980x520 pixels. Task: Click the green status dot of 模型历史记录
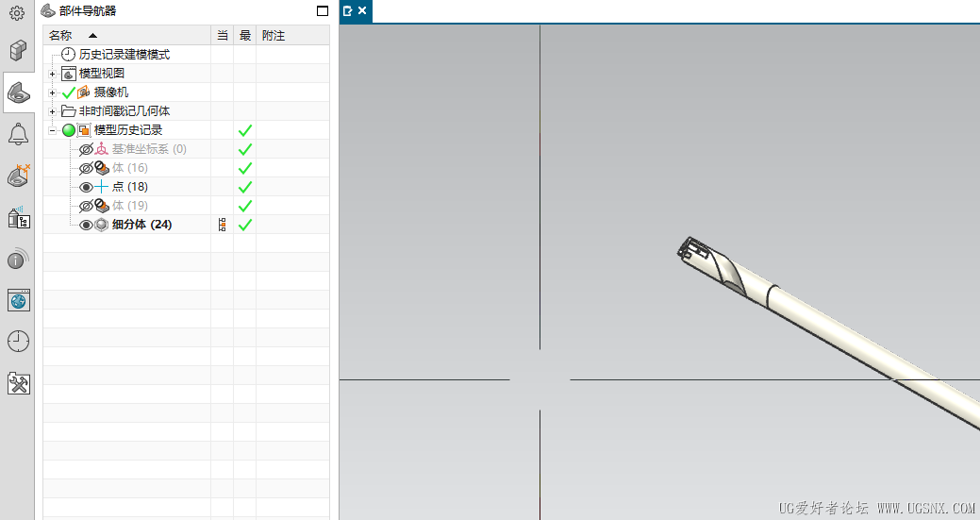point(69,130)
